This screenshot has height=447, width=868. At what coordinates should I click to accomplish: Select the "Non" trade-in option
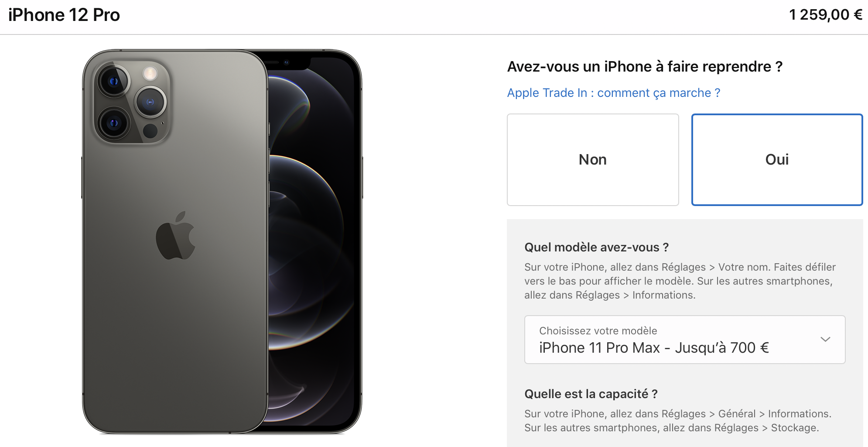(x=593, y=160)
